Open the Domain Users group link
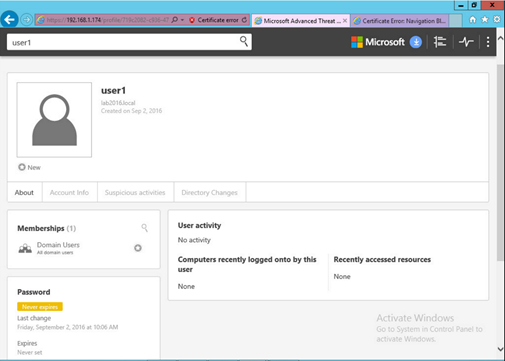This screenshot has height=361, width=505. (58, 245)
